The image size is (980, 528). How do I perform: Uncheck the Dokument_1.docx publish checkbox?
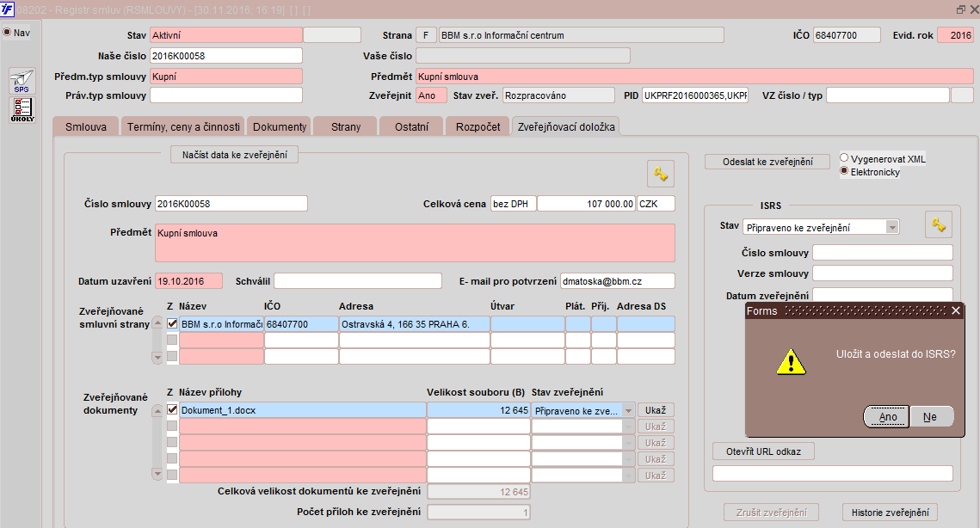(172, 410)
